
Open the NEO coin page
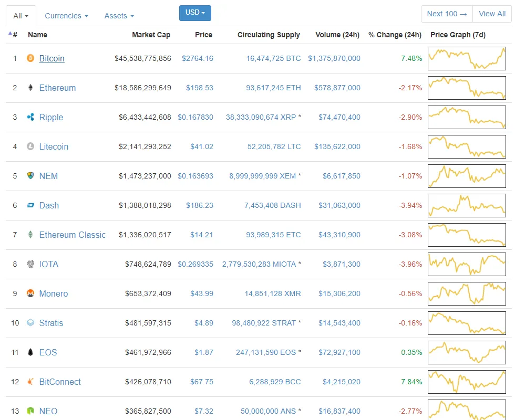click(x=48, y=411)
